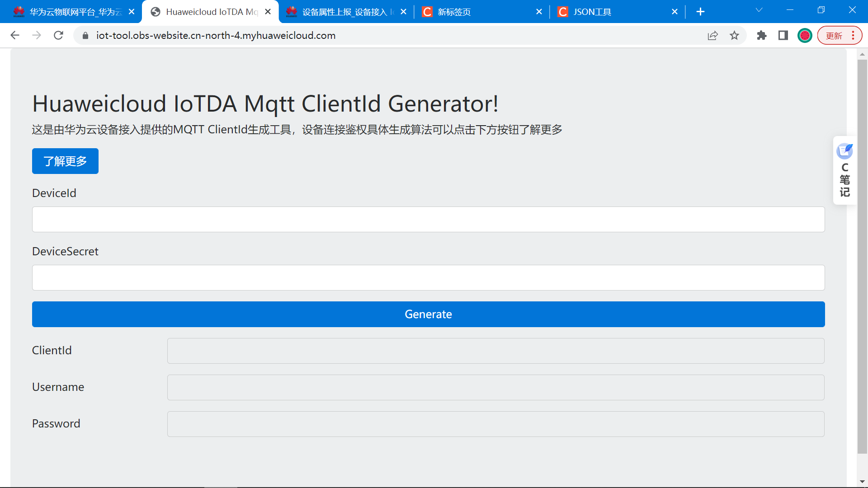Reload the page with refresh icon

coord(58,35)
